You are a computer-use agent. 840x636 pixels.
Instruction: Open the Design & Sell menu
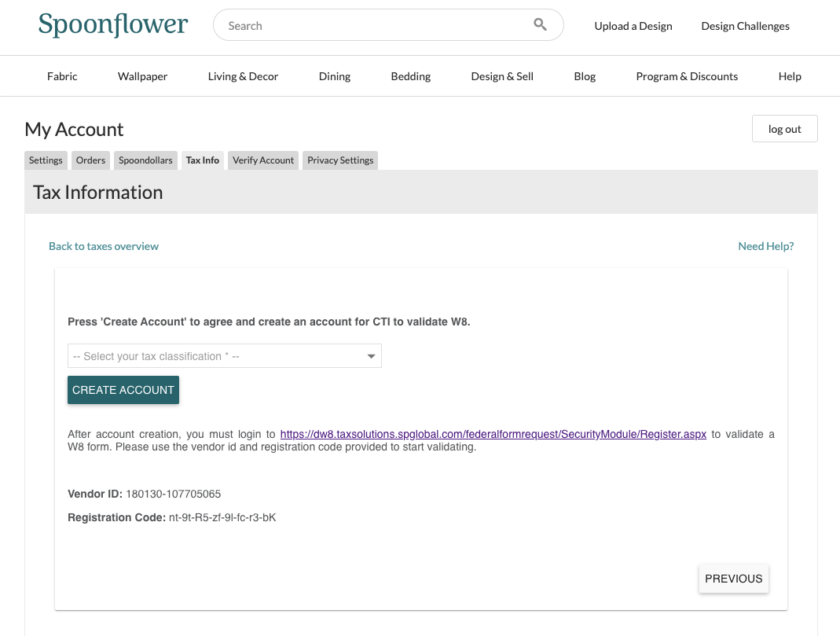[x=502, y=76]
